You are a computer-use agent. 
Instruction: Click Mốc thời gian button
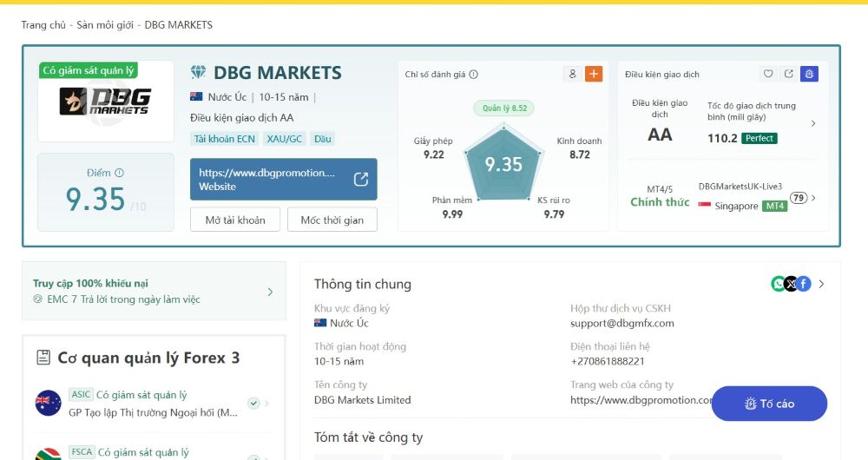(332, 220)
